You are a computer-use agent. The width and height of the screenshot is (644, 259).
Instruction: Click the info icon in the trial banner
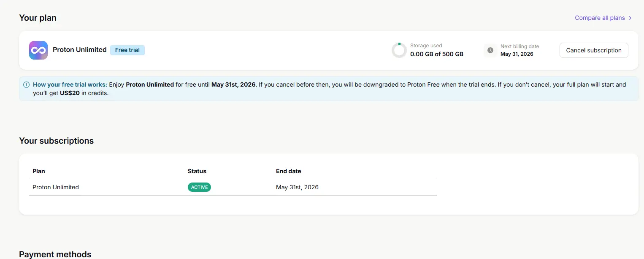pyautogui.click(x=27, y=85)
